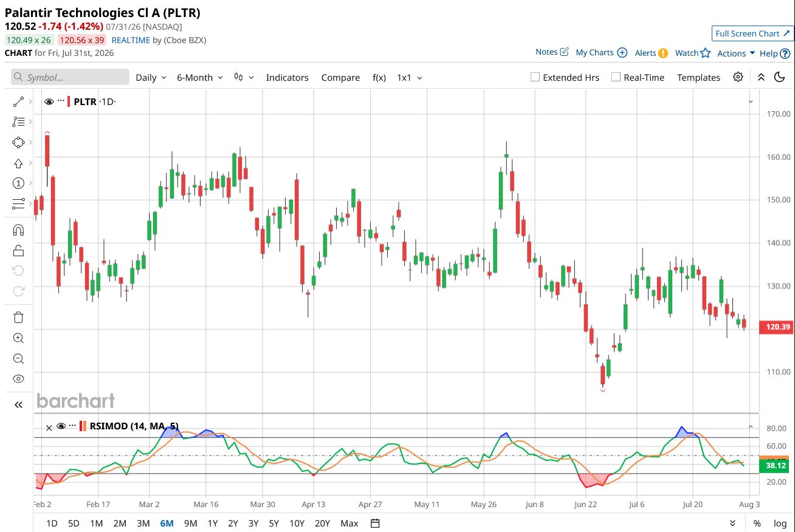Redo the last chart action
Image resolution: width=795 pixels, height=532 pixels.
[x=18, y=292]
